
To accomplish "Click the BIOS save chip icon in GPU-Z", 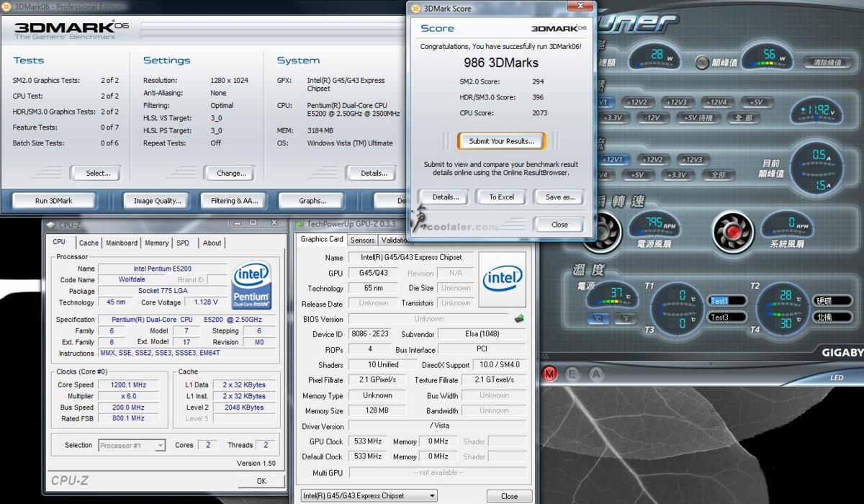I will point(518,318).
